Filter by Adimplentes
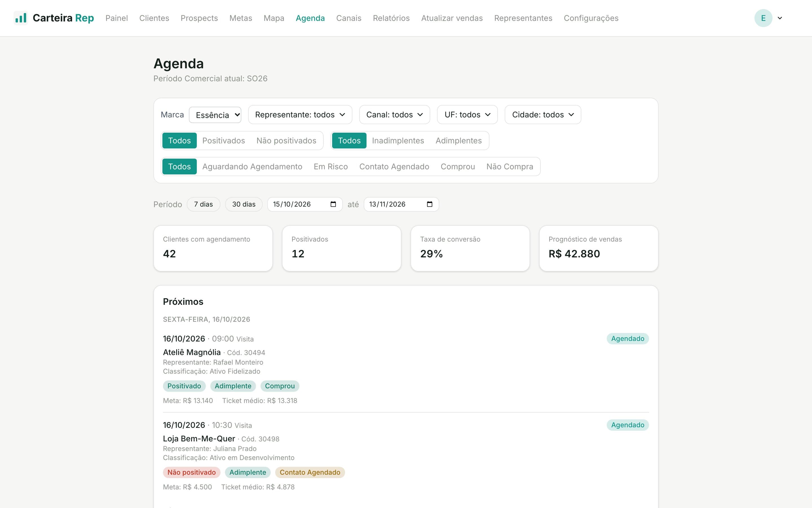This screenshot has height=508, width=812. pos(459,141)
